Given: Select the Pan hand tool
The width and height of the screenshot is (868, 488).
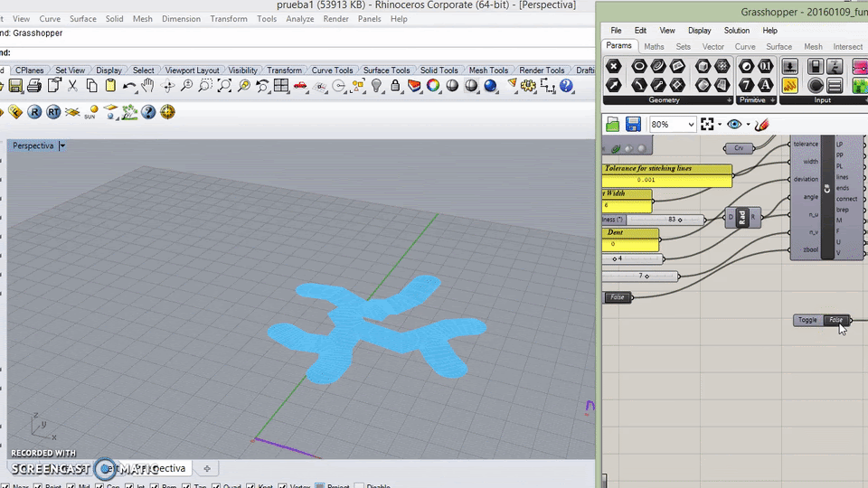Looking at the screenshot, I should 147,86.
